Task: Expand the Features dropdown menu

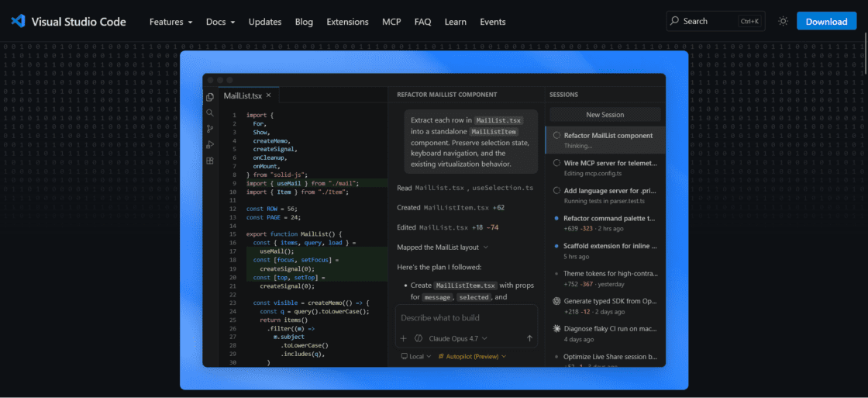Action: 171,22
